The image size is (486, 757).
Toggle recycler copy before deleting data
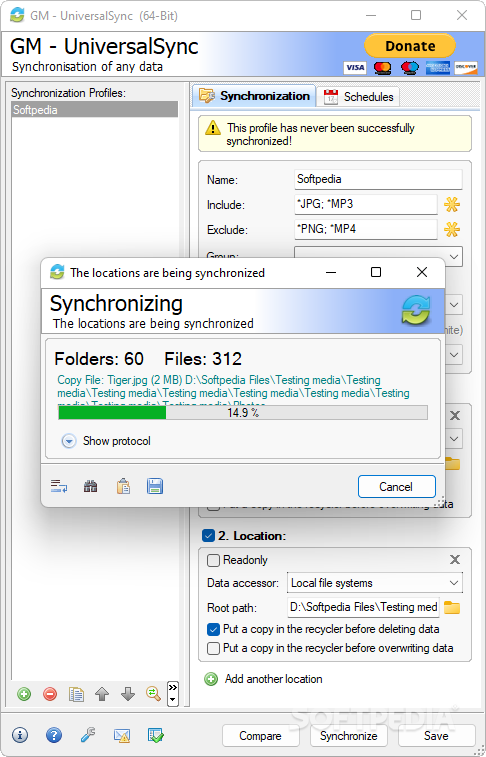[213, 630]
